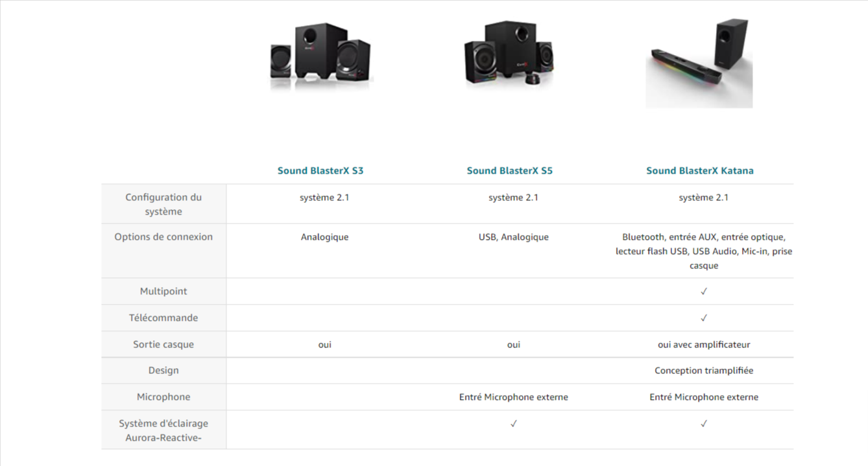Viewport: 868px width, 466px height.
Task: Click the 'oui avec amplificateur' cell
Action: click(703, 345)
